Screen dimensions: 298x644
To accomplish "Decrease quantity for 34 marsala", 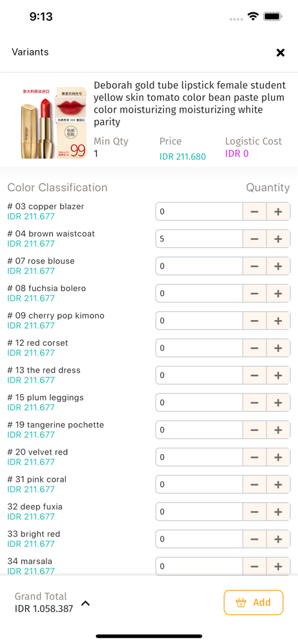I will click(x=254, y=566).
